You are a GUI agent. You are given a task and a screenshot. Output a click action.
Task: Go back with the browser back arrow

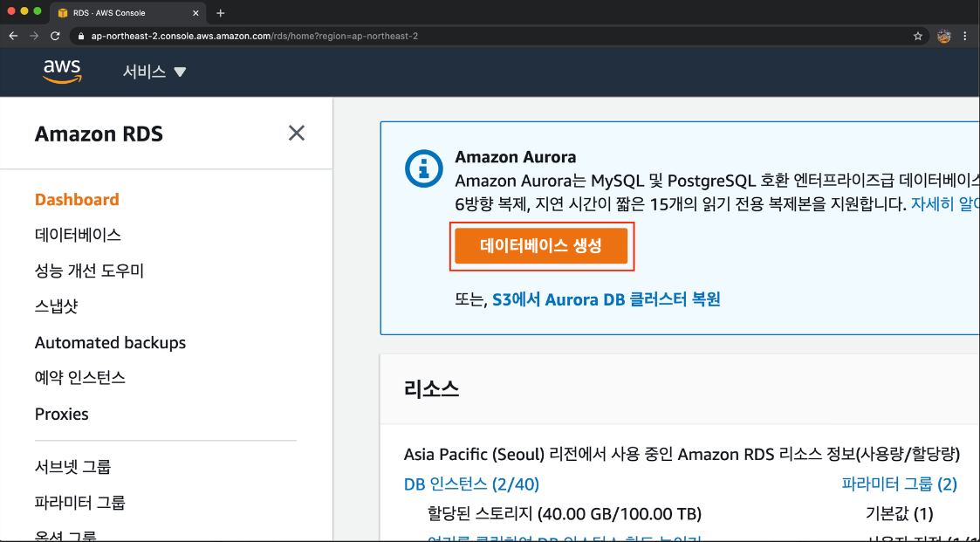pos(13,36)
